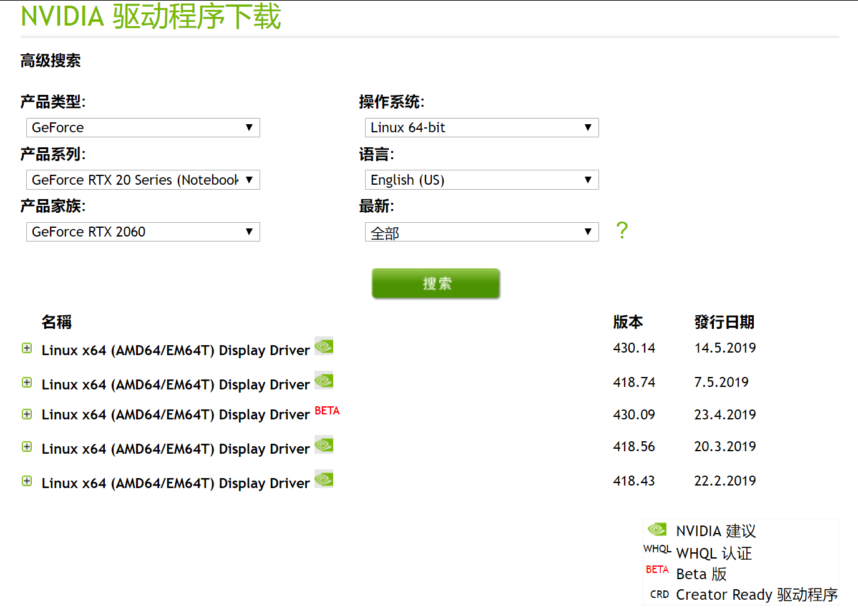Click the green 搜索 search button
Image resolution: width=858 pixels, height=616 pixels.
(x=436, y=284)
